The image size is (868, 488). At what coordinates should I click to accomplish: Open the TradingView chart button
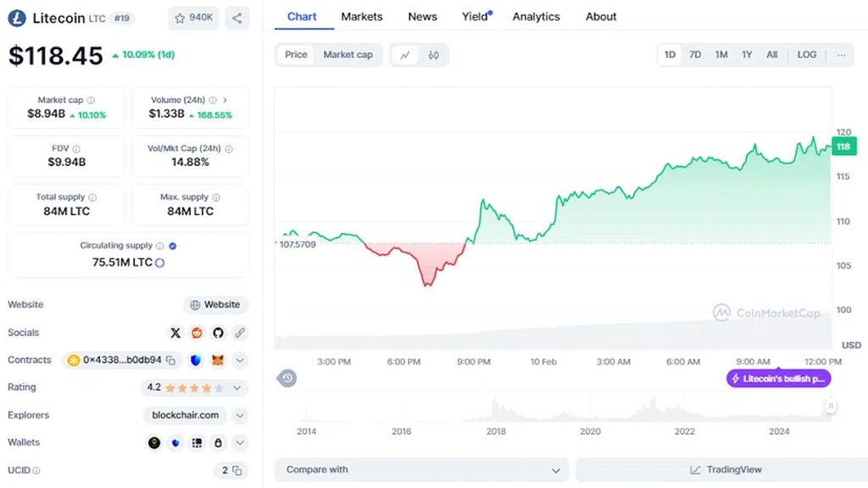(x=726, y=469)
